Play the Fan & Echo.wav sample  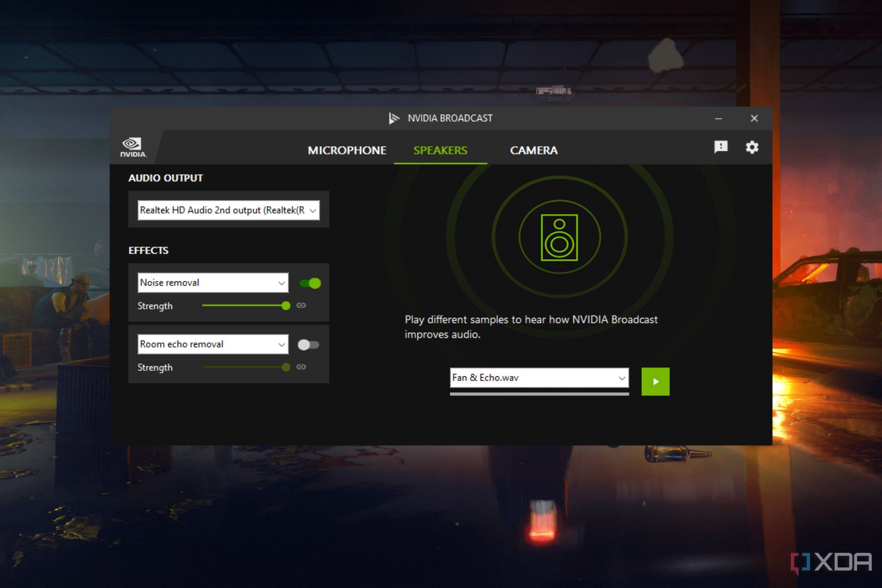tap(655, 381)
